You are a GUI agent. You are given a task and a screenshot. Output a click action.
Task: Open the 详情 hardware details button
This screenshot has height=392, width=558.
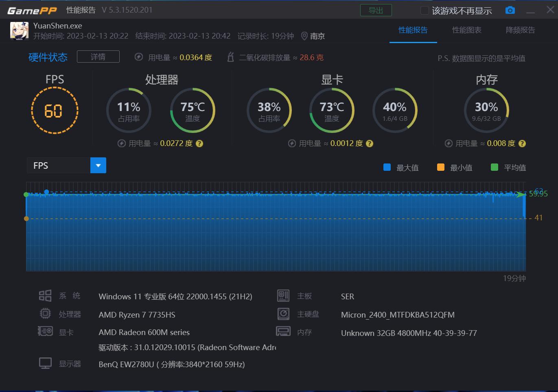click(98, 57)
